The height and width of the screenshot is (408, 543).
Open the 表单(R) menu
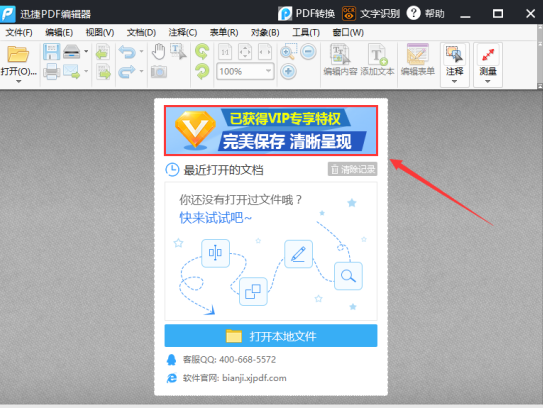point(224,33)
